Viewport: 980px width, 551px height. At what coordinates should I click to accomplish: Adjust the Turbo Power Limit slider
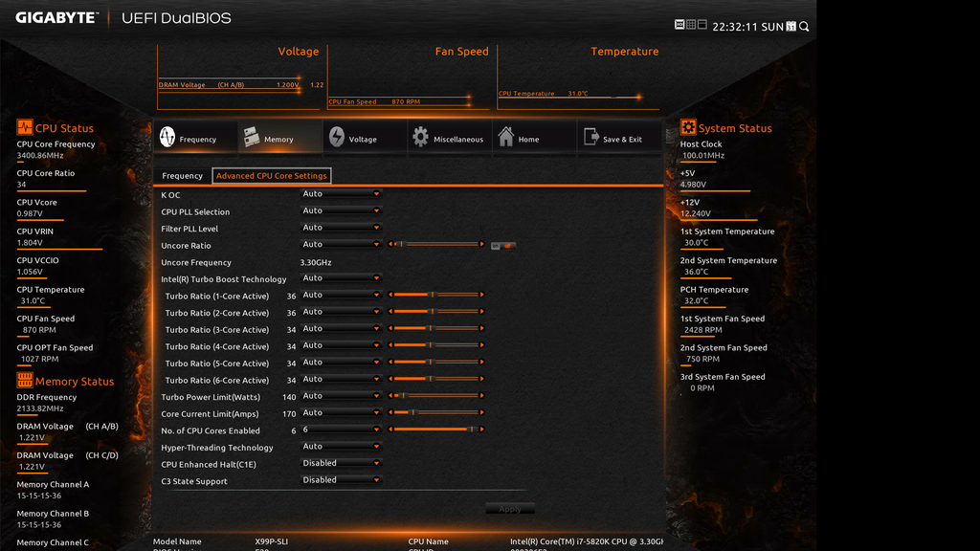(x=436, y=395)
